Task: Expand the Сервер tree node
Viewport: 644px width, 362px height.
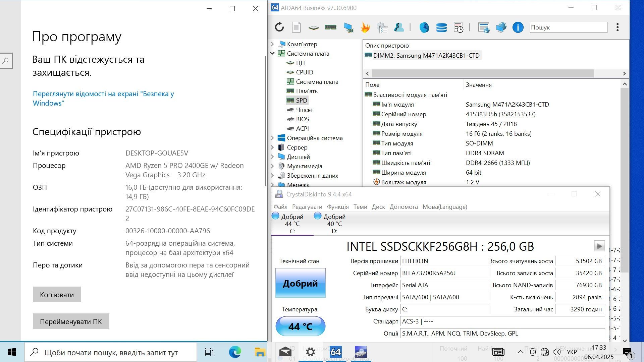Action: point(272,147)
